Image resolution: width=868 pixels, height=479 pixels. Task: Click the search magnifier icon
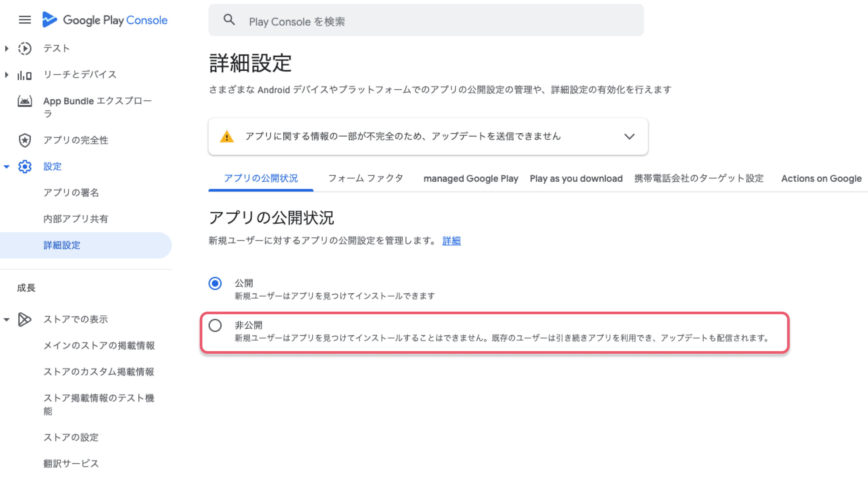tap(229, 20)
